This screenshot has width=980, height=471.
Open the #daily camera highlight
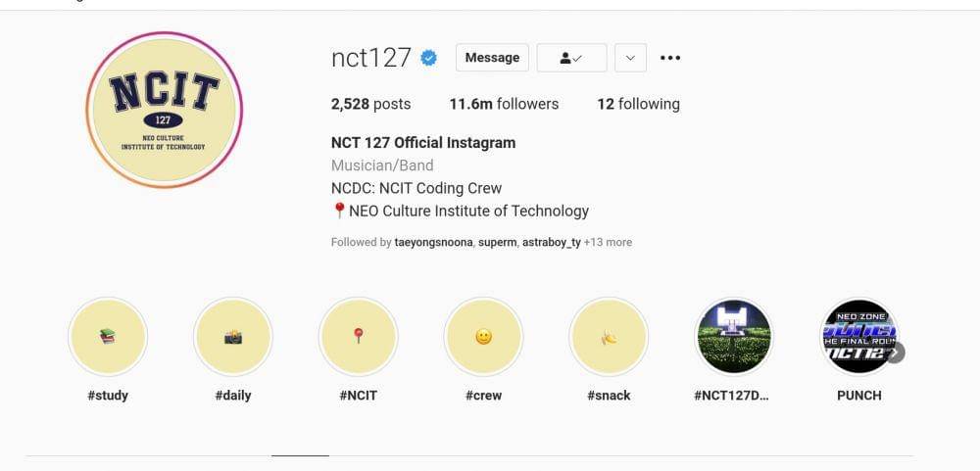(x=232, y=337)
